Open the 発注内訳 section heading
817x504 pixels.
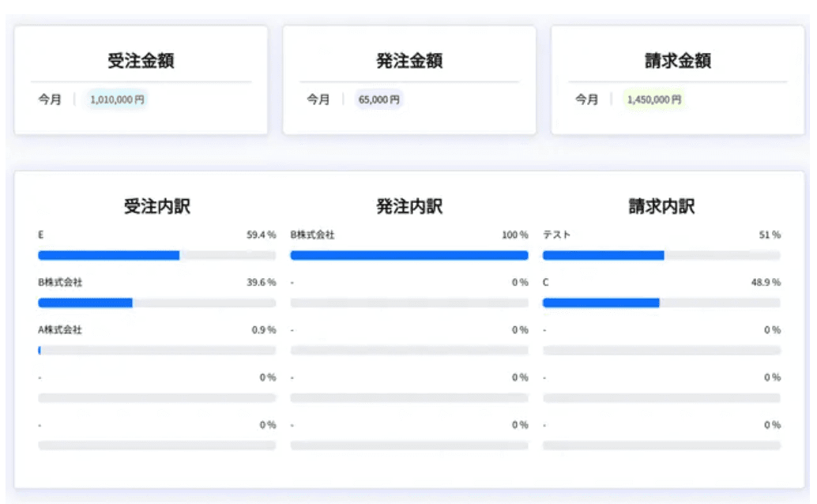[409, 207]
